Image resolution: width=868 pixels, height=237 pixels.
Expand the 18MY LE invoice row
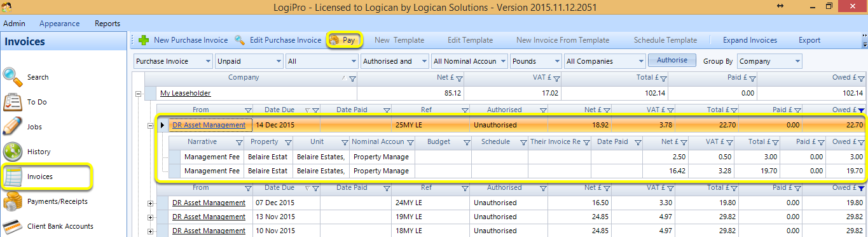point(151,231)
